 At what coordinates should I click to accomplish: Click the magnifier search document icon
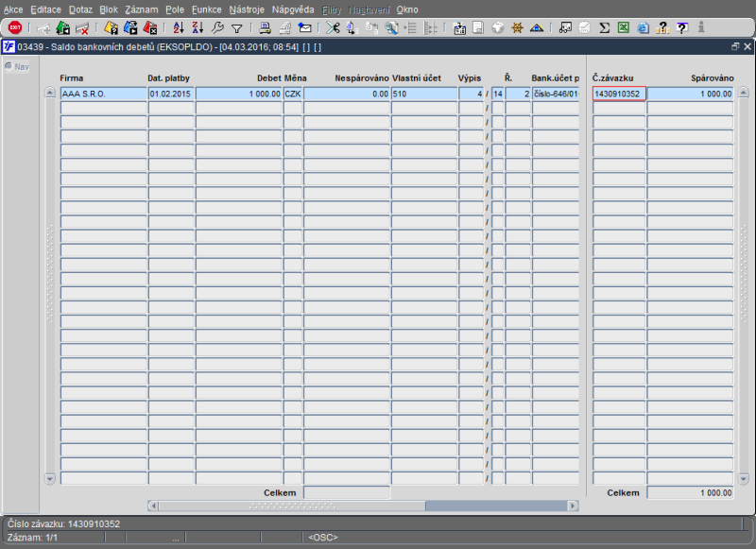pyautogui.click(x=391, y=28)
